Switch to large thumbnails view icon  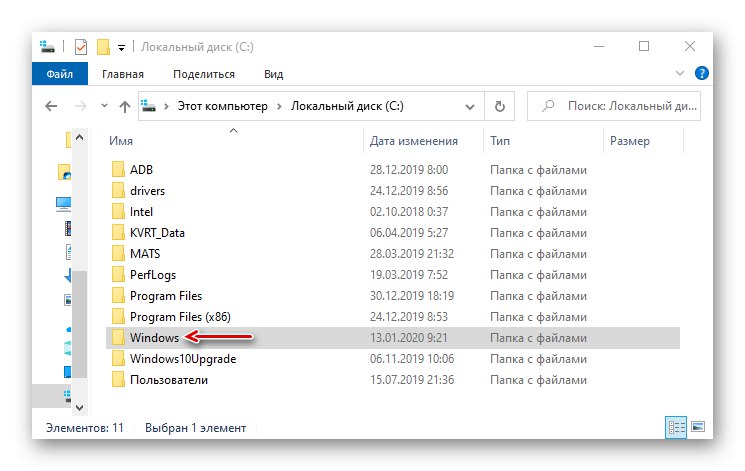tap(698, 426)
